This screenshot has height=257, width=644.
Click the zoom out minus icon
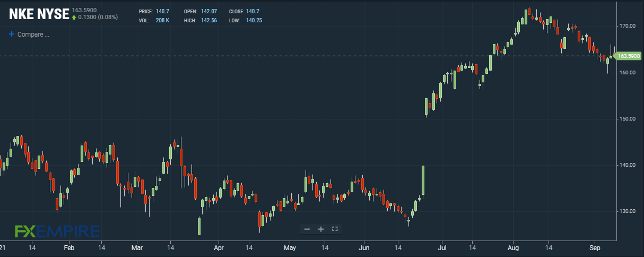(307, 229)
